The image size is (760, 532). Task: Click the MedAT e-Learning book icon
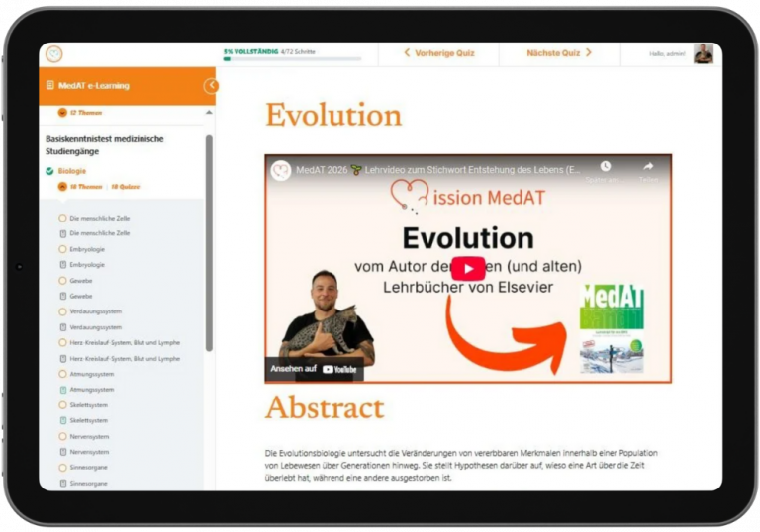50,86
